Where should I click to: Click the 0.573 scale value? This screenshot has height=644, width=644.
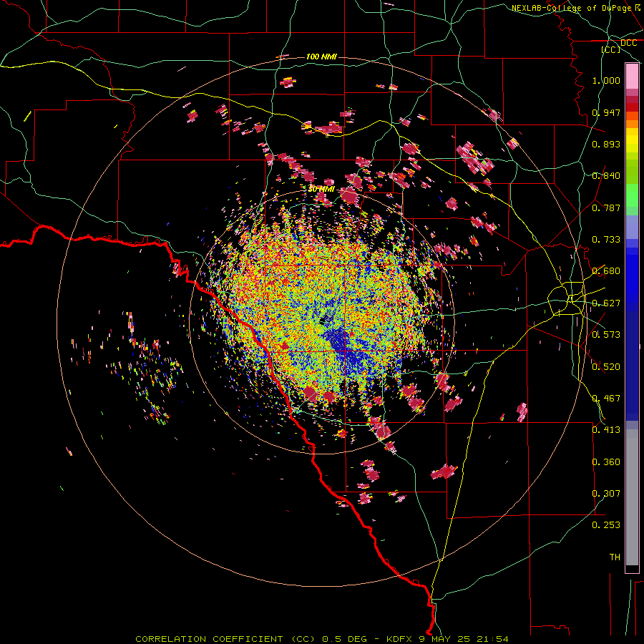pyautogui.click(x=606, y=335)
